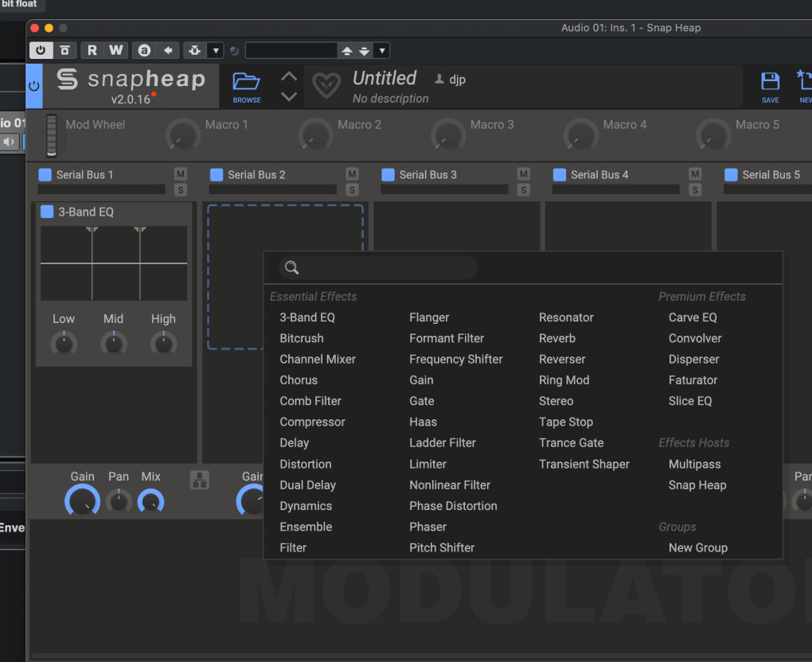Click the left arrow icon in host toolbar
Screen dimensions: 812x662
[168, 50]
